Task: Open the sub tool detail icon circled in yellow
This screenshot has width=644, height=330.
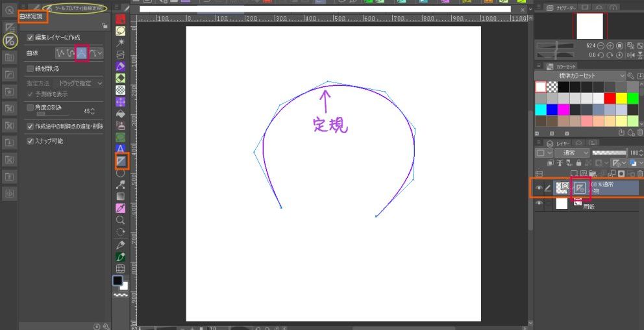Action: coord(10,41)
